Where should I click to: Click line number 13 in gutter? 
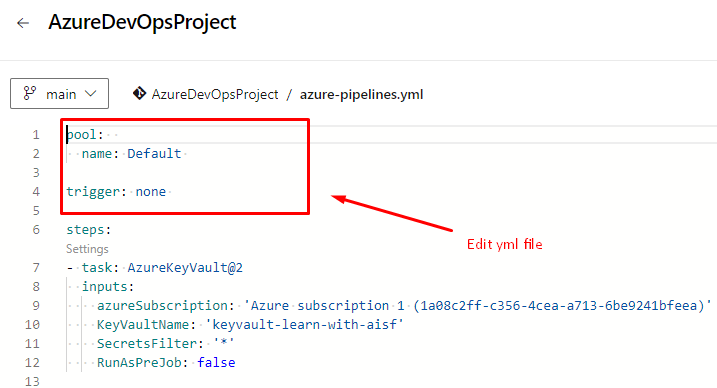tap(32, 381)
